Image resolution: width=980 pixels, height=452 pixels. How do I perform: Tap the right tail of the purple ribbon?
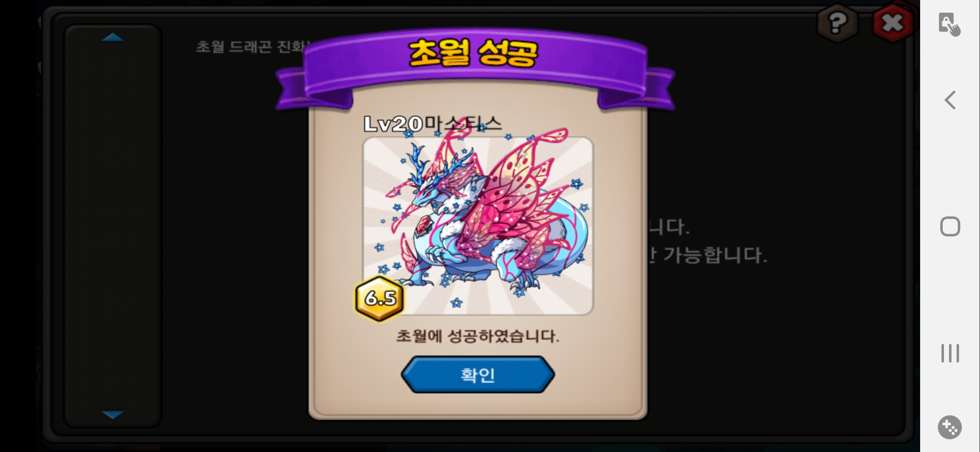pyautogui.click(x=637, y=88)
